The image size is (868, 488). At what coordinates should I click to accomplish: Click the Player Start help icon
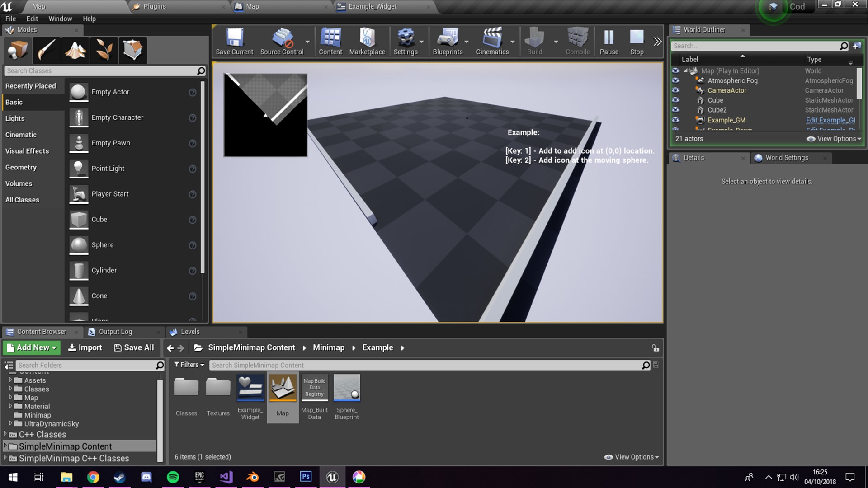click(x=193, y=194)
